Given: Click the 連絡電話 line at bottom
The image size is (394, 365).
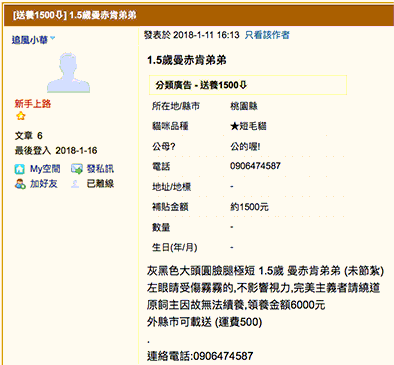Looking at the screenshot, I should click(200, 356).
